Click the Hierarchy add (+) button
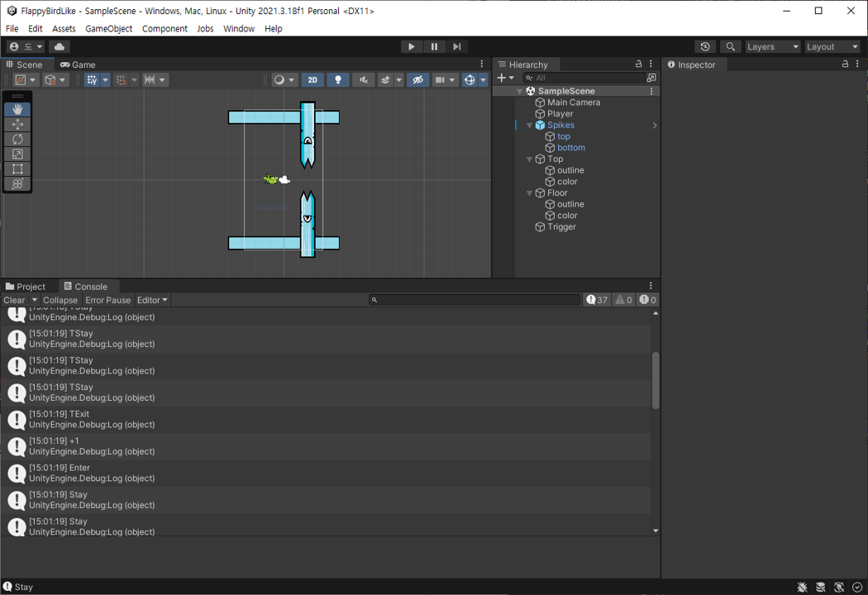 pos(505,78)
